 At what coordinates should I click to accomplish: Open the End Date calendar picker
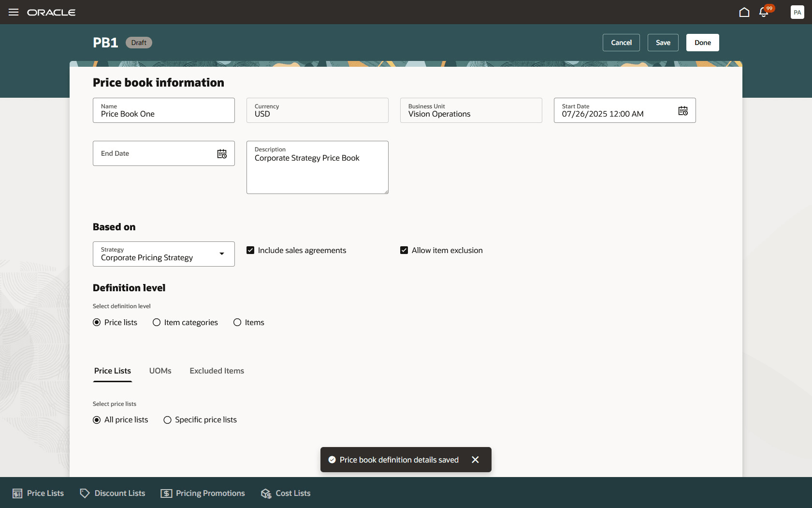(222, 153)
